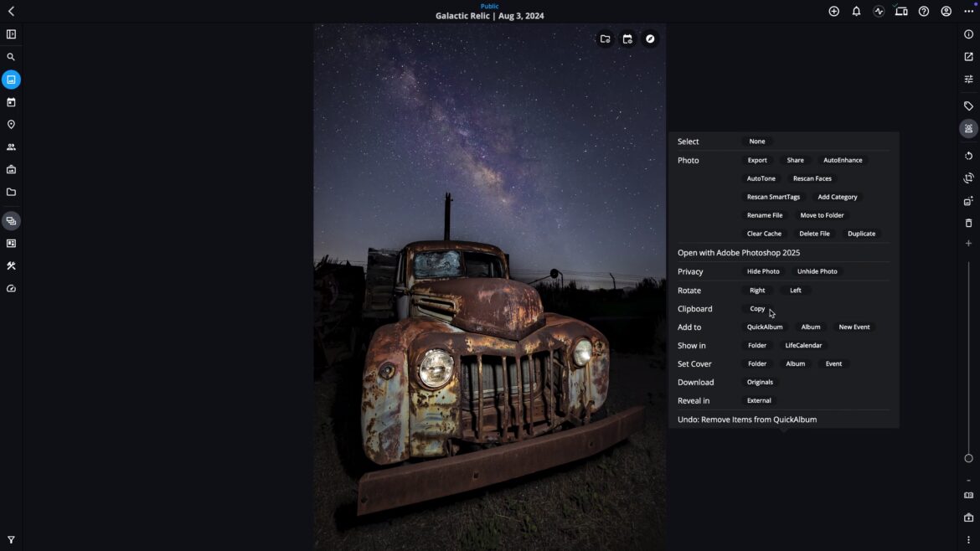Click the back arrow in top-left corner
Screen dimensions: 980x551
pos(11,12)
